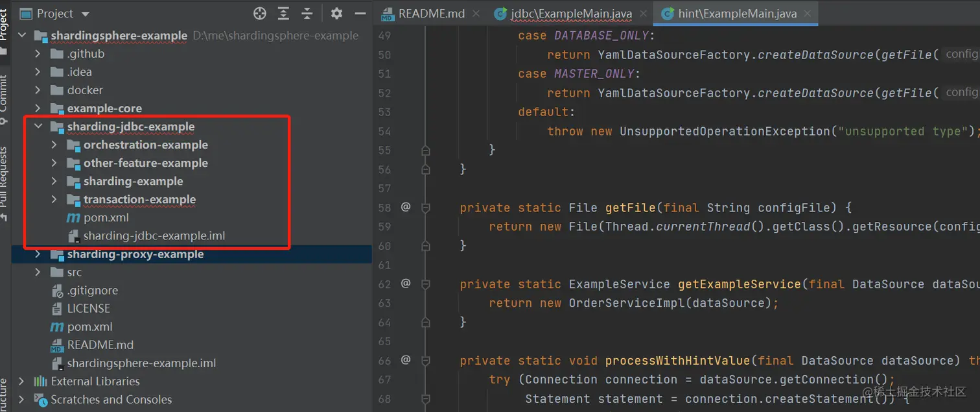Screen dimensions: 980x412
Task: Select the .idea folder row
Action: pos(191,72)
